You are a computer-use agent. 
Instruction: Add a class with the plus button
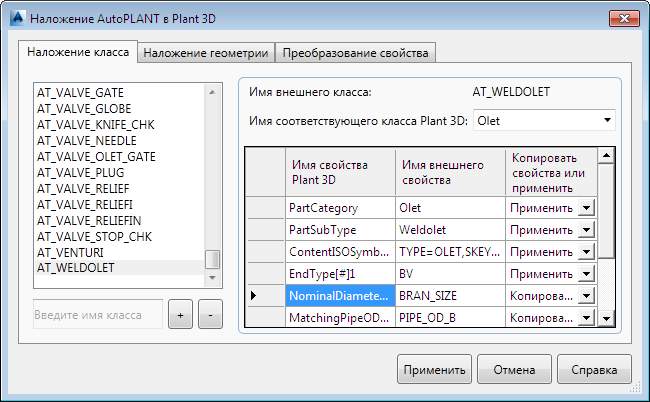click(x=180, y=315)
